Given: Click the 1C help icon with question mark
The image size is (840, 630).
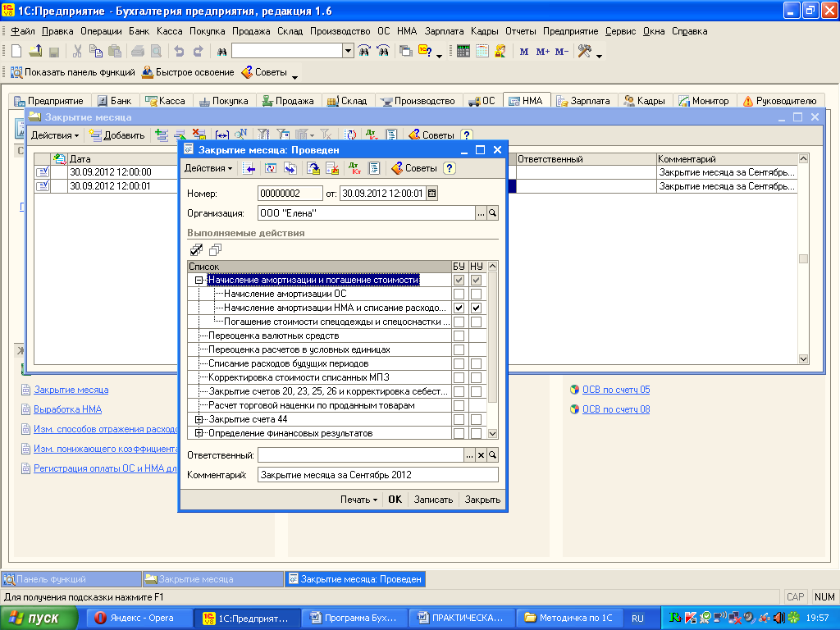Looking at the screenshot, I should (425, 51).
